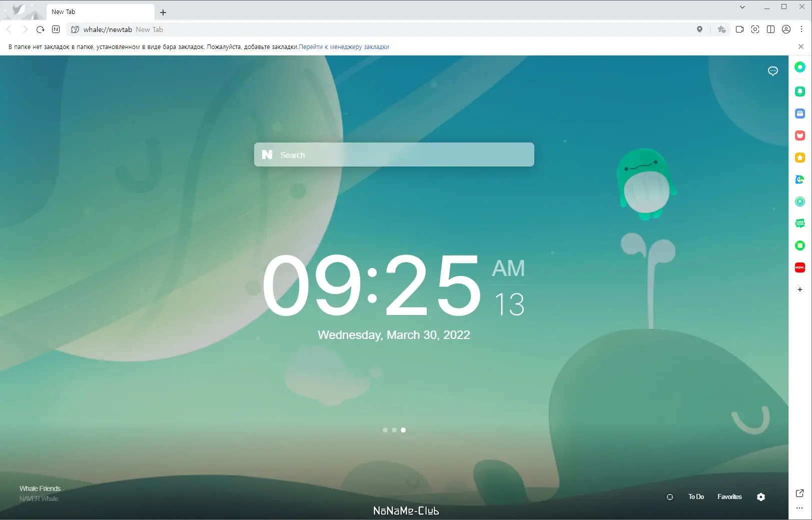812x520 pixels.
Task: Open the user profile icon
Action: 786,29
